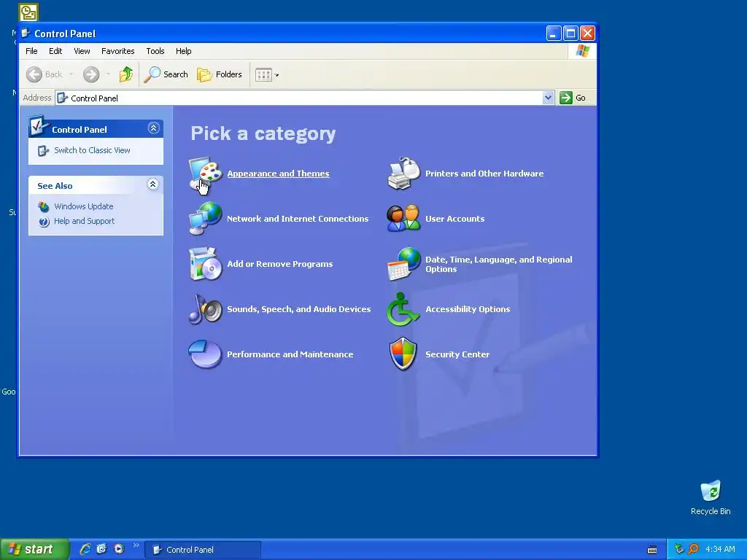Image resolution: width=747 pixels, height=560 pixels.
Task: Collapse the See Also sidebar section
Action: pyautogui.click(x=152, y=184)
